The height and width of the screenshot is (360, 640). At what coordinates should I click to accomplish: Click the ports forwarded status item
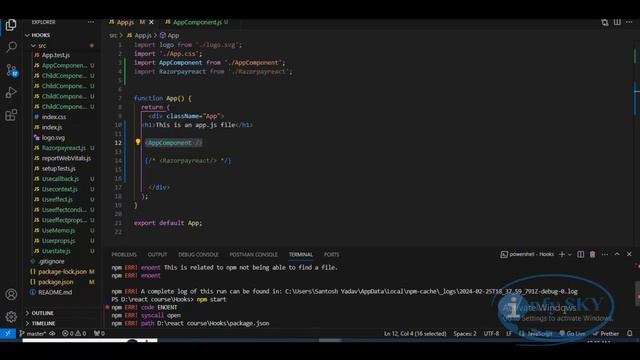(99, 333)
